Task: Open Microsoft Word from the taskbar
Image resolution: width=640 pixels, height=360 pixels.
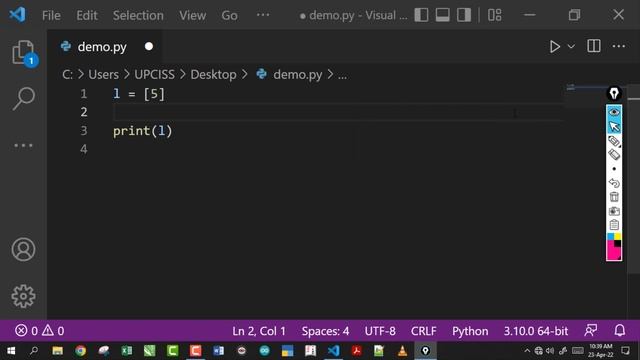Action: tap(218, 351)
